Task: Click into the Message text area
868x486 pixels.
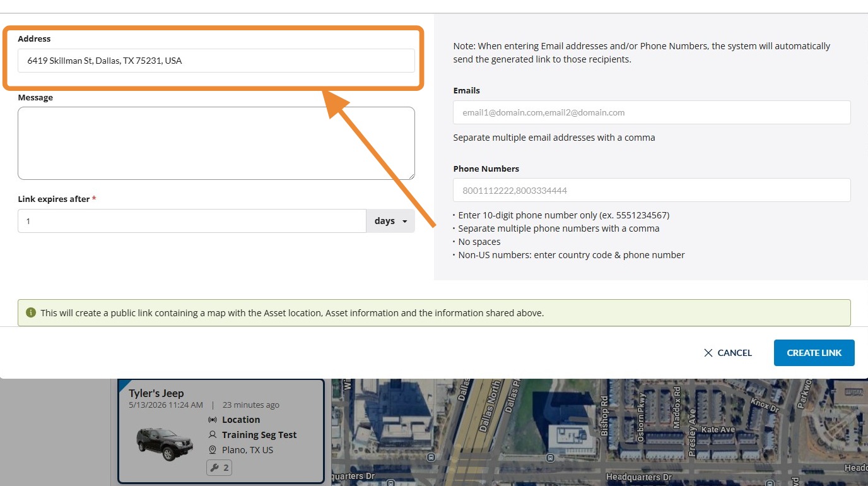Action: point(216,143)
